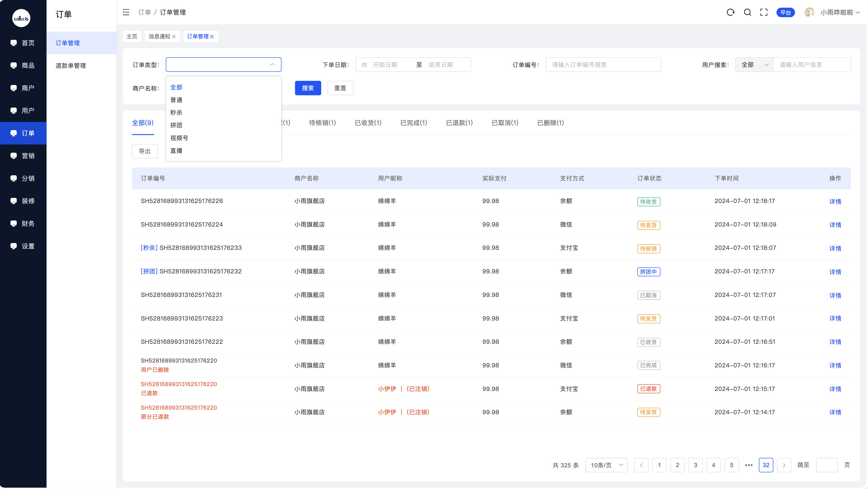Screen dimensions: 868x489
Task: Collapse the sidebar with the menu fold icon
Action: (x=126, y=12)
